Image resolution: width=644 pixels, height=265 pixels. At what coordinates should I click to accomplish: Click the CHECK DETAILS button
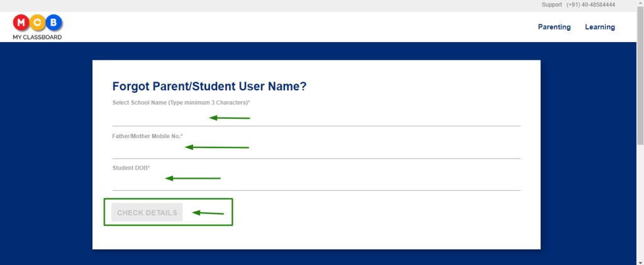(x=147, y=212)
